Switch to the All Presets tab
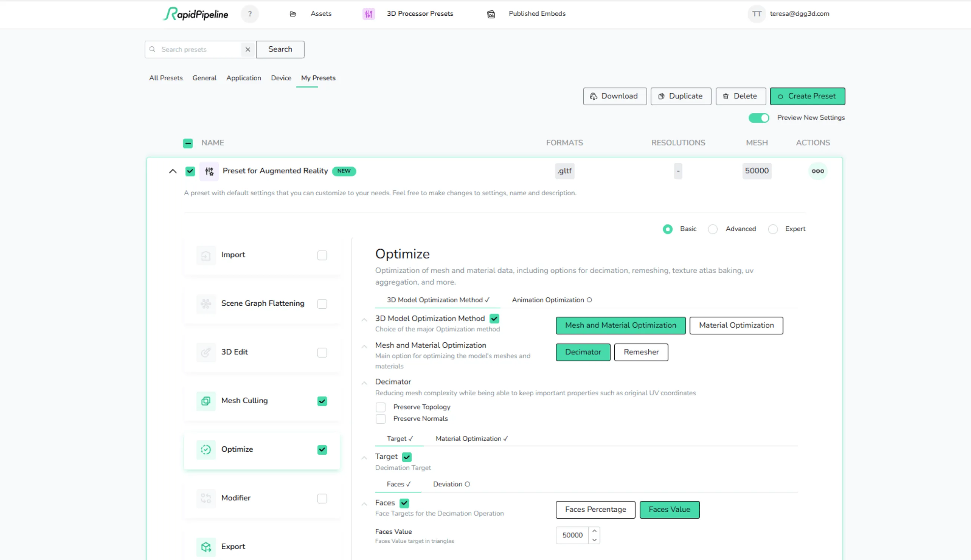Screen dimensions: 971x560 [166, 78]
